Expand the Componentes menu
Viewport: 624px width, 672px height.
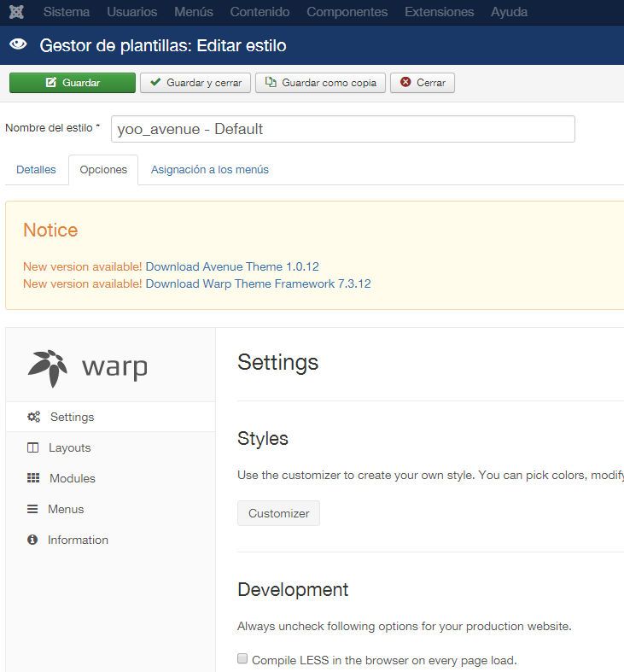[x=347, y=12]
